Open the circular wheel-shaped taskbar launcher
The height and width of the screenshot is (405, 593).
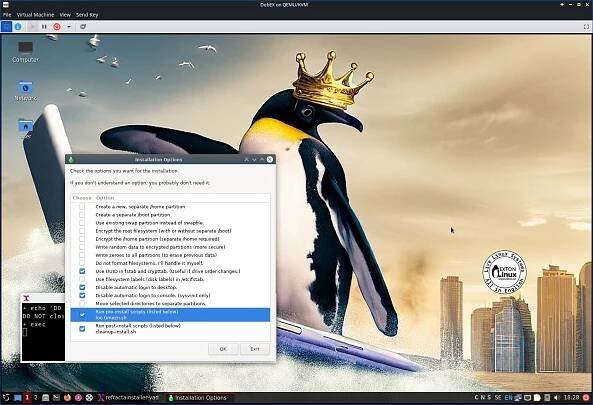pos(89,398)
